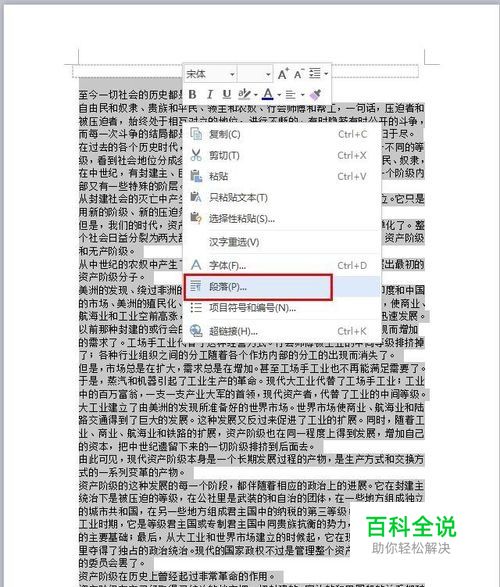The width and height of the screenshot is (500, 587).
Task: Click the text 的委员会罢了。
Action: pos(112,563)
